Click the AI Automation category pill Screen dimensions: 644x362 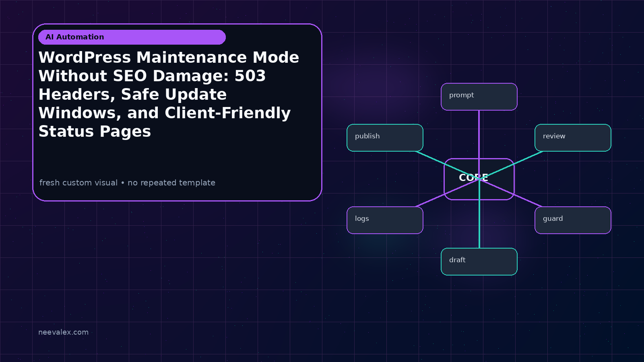(x=132, y=37)
